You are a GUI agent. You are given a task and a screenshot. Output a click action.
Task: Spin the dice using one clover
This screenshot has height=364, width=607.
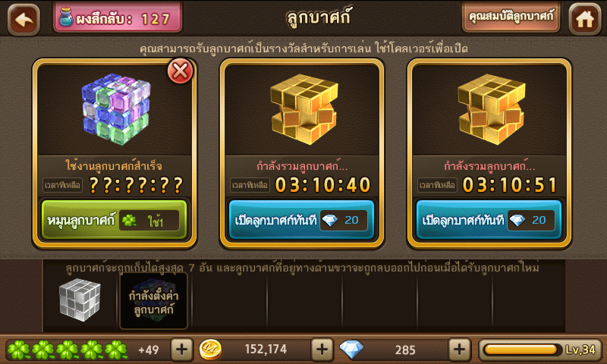click(x=115, y=220)
